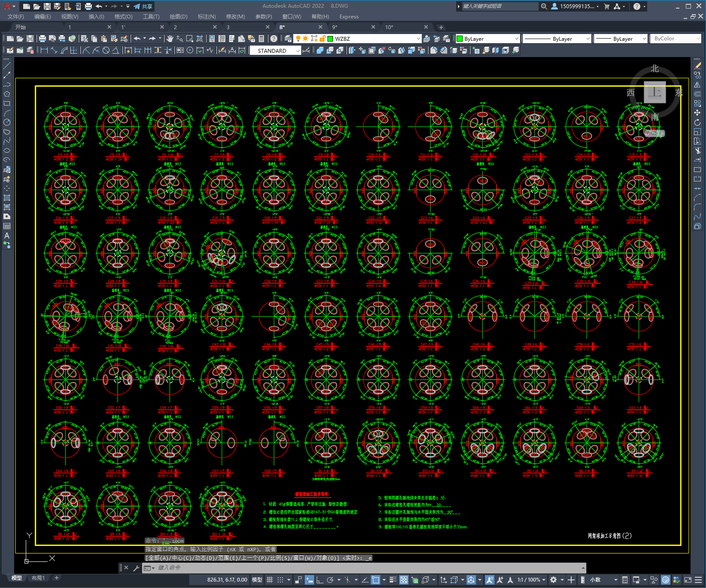The image size is (706, 588).
Task: Click the 模型 model tab at bottom left
Action: (16, 578)
